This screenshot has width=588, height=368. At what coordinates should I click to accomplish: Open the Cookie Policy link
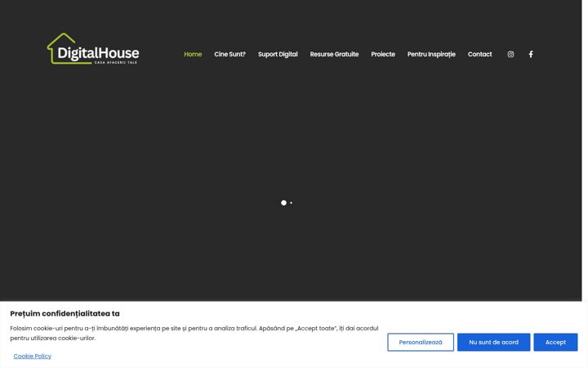tap(32, 356)
